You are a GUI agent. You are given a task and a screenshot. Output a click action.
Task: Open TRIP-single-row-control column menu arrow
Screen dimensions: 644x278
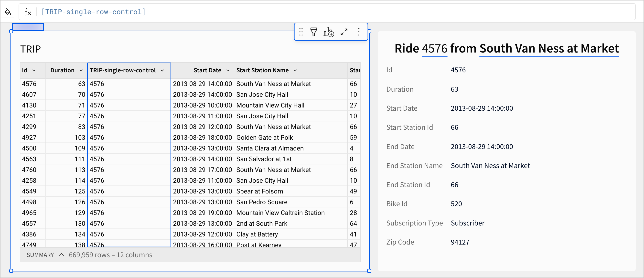pos(162,71)
